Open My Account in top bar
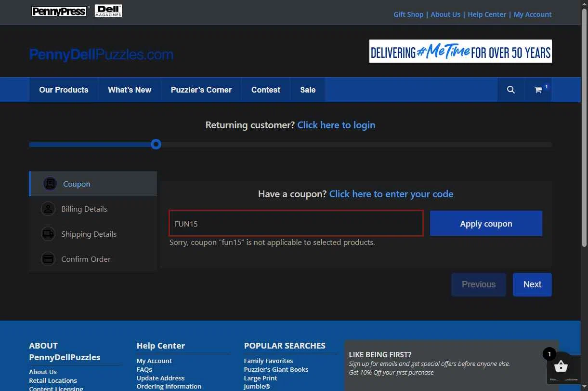The image size is (588, 391). 533,14
